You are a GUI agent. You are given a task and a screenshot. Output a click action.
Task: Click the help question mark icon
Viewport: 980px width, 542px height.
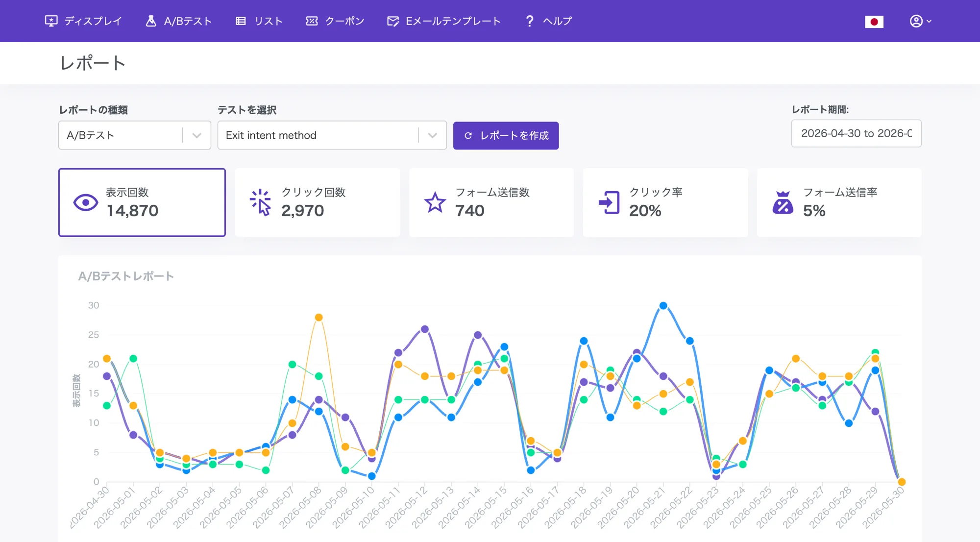(x=530, y=21)
